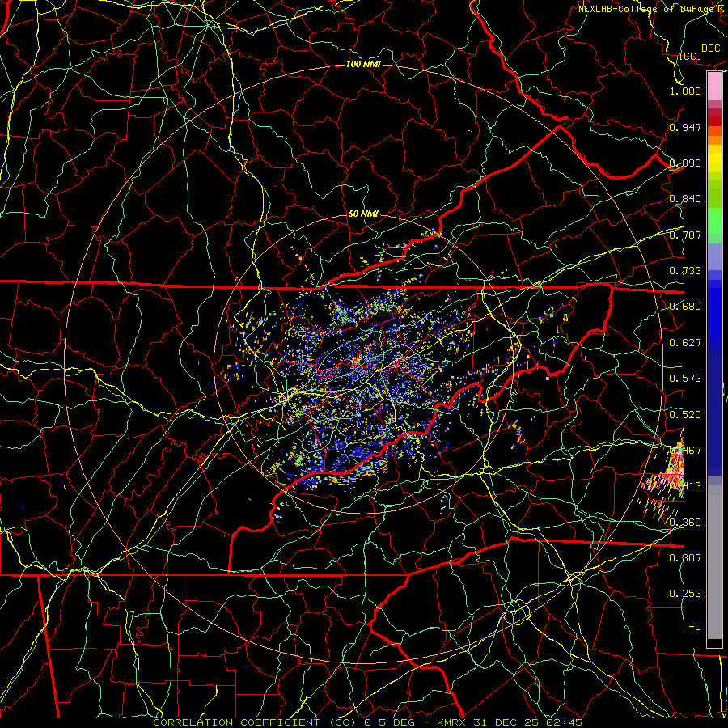Viewport: 728px width, 728px height.
Task: Pick the gray lower segment of the color bar
Action: tap(714, 562)
